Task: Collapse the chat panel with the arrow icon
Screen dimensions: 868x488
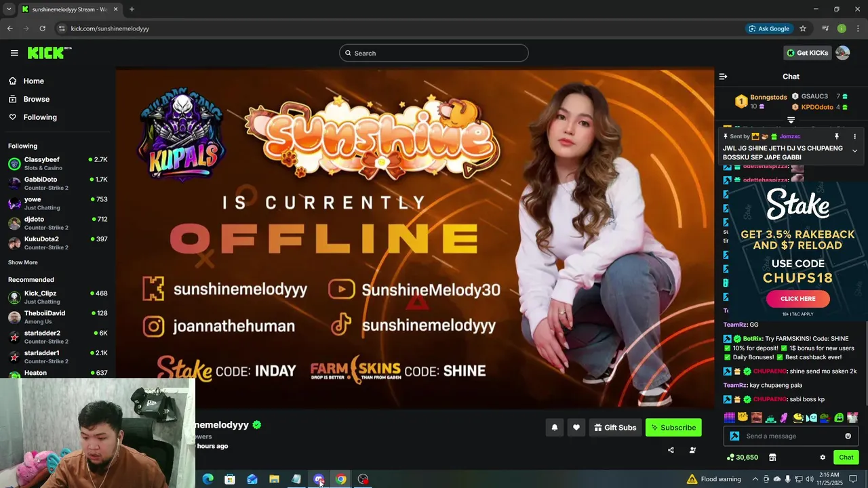Action: click(x=723, y=77)
